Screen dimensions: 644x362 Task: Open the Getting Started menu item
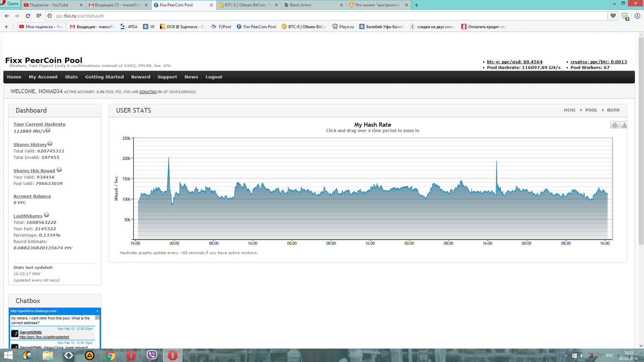pos(104,77)
